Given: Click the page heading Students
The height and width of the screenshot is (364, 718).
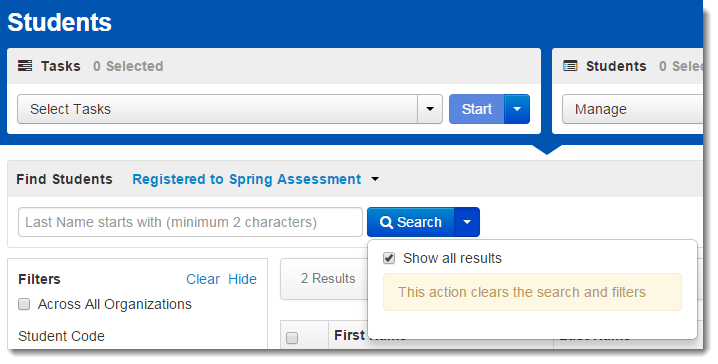Looking at the screenshot, I should 60,22.
